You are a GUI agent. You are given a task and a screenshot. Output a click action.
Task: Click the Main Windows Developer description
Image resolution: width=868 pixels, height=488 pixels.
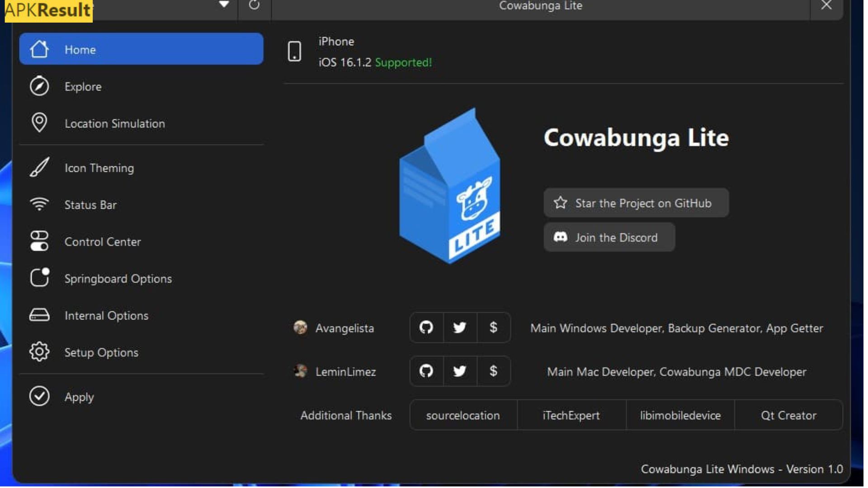[677, 328]
